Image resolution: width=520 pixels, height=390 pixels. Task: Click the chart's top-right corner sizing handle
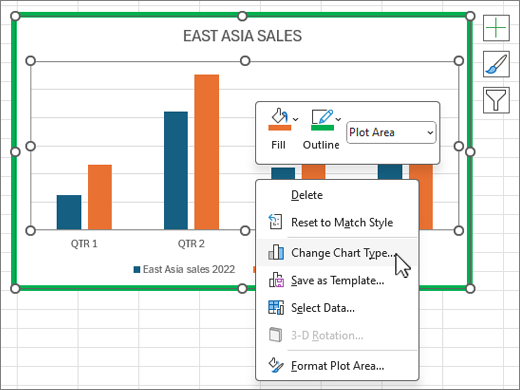click(470, 16)
